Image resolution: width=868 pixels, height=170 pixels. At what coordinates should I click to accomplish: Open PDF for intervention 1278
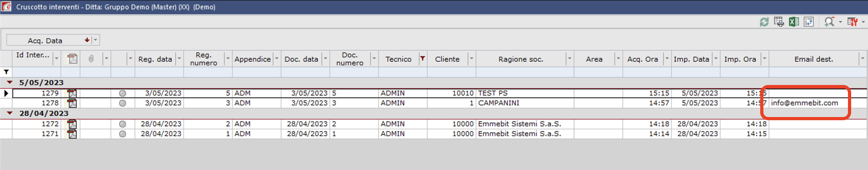pyautogui.click(x=72, y=103)
